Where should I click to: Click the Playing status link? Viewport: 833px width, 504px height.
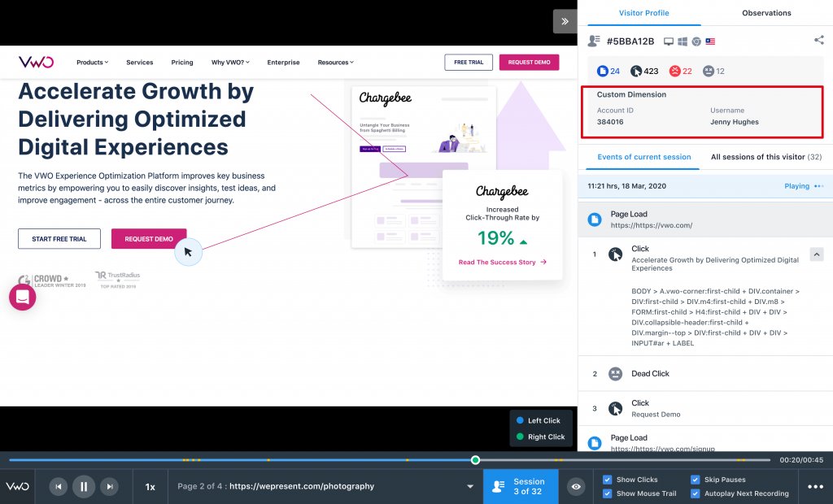(x=797, y=186)
